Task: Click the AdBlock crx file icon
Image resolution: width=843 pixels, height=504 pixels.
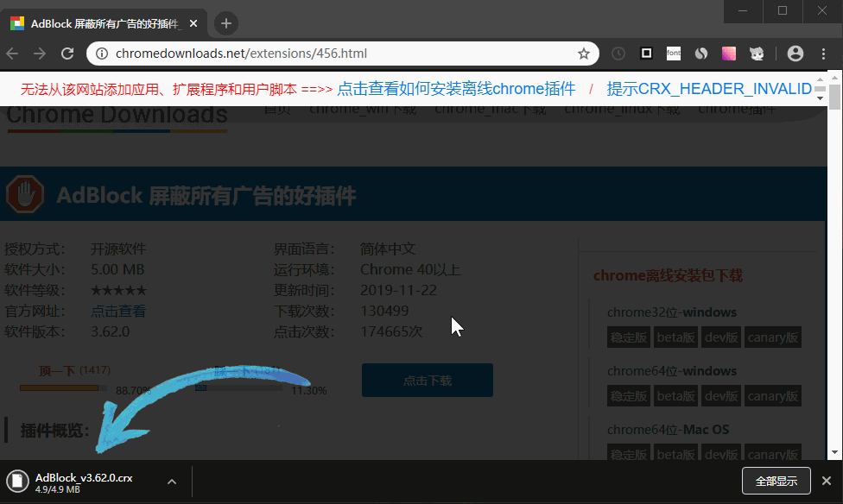Action: (x=18, y=481)
